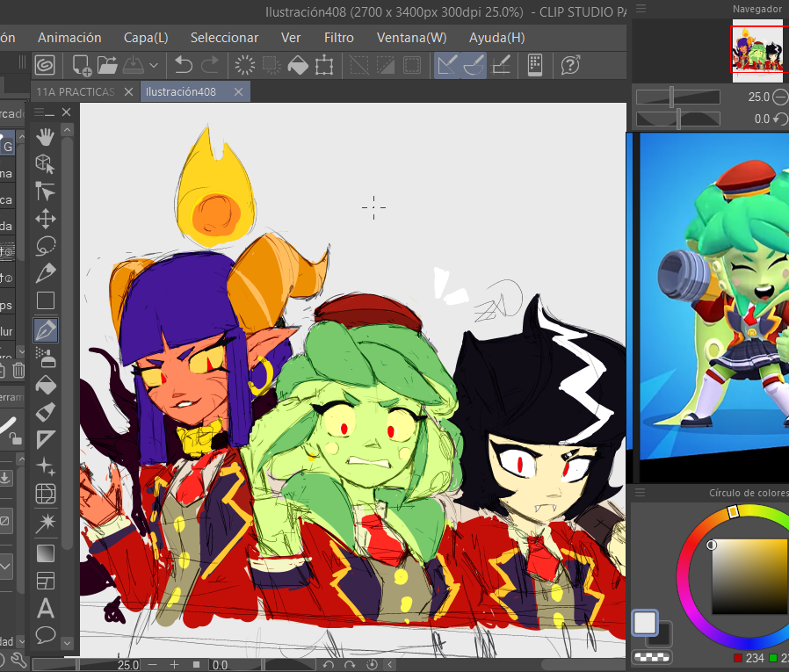
Task: Adjust the Navigator zoom slider
Action: click(677, 97)
